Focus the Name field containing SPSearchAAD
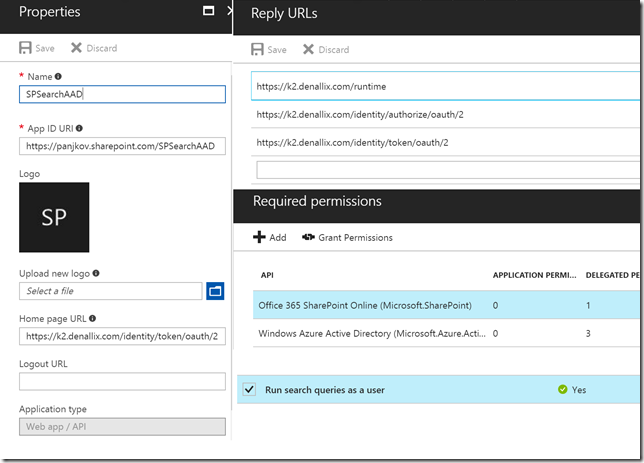This screenshot has height=463, width=644. [122, 94]
